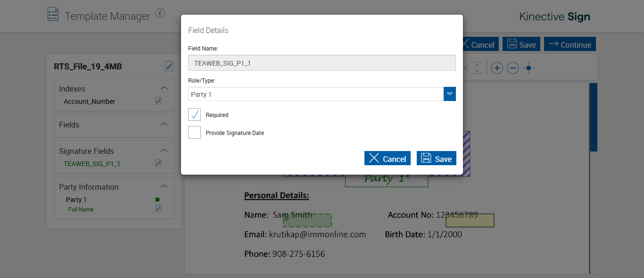
Task: Edit the Full Name party field
Action: (x=158, y=209)
